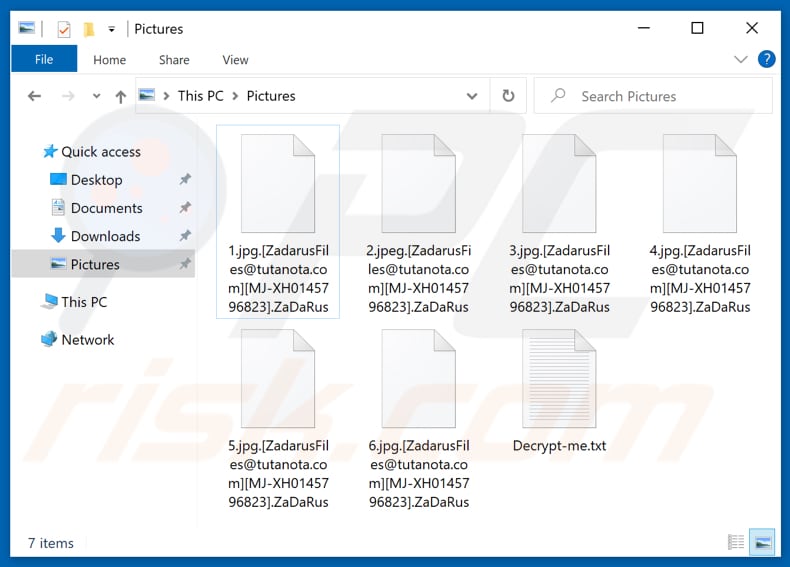Expand the chevron before This PC in address bar

pyautogui.click(x=166, y=96)
